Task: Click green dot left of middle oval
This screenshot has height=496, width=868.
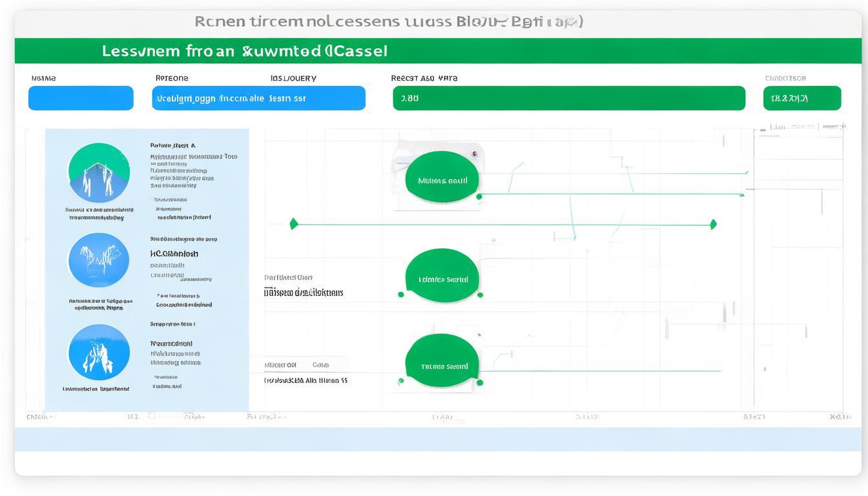Action: click(x=401, y=294)
